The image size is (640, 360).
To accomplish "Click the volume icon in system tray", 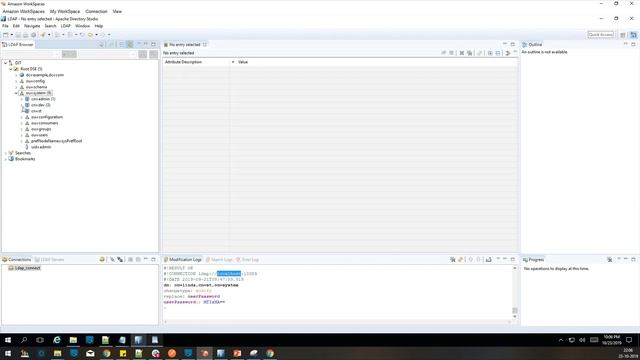I will tap(582, 340).
